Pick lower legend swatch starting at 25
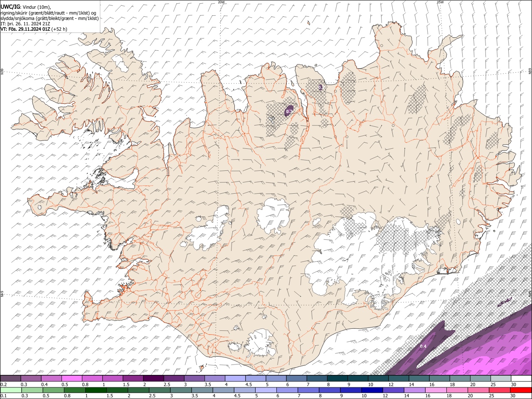Image resolution: width=532 pixels, height=399 pixels. click(x=500, y=390)
